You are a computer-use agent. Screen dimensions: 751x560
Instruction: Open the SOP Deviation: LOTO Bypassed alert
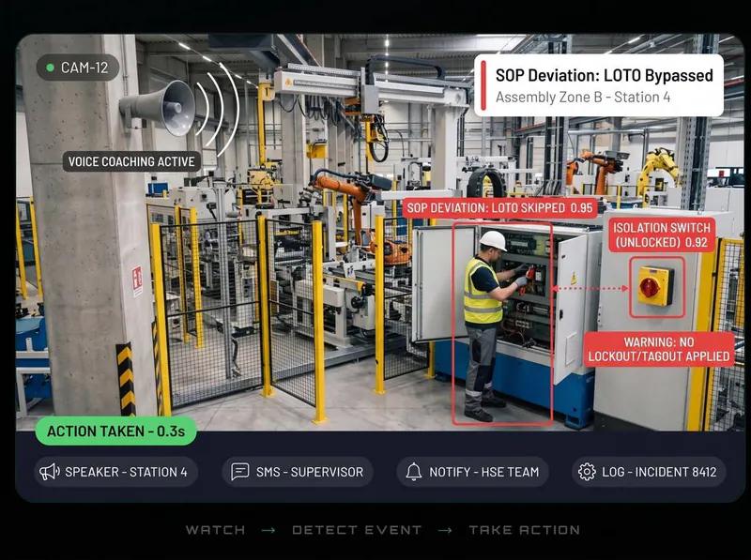(x=599, y=85)
